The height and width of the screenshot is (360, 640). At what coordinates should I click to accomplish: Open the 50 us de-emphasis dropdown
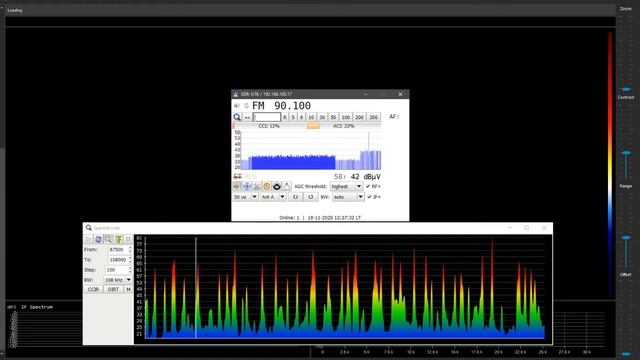tap(245, 197)
